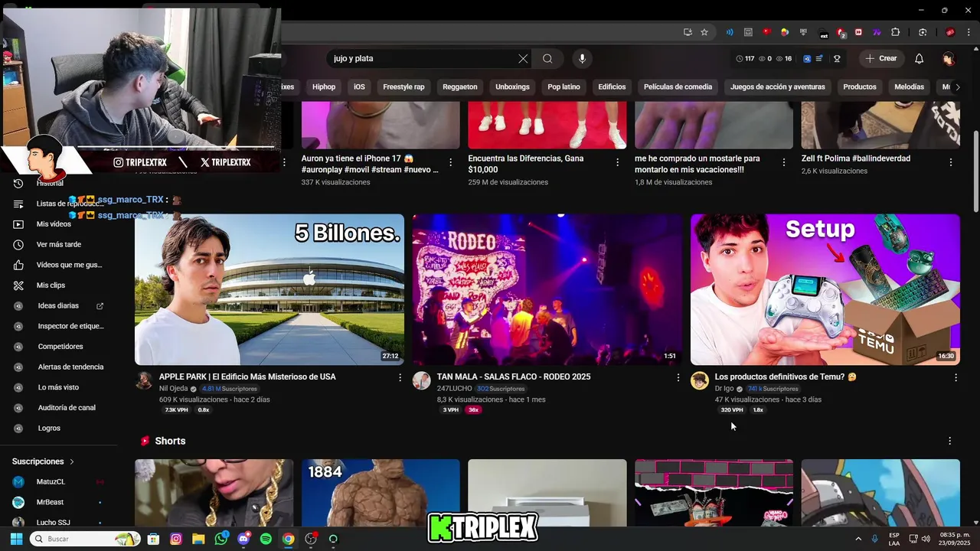
Task: Open Lo más visto in sidebar
Action: pos(58,387)
